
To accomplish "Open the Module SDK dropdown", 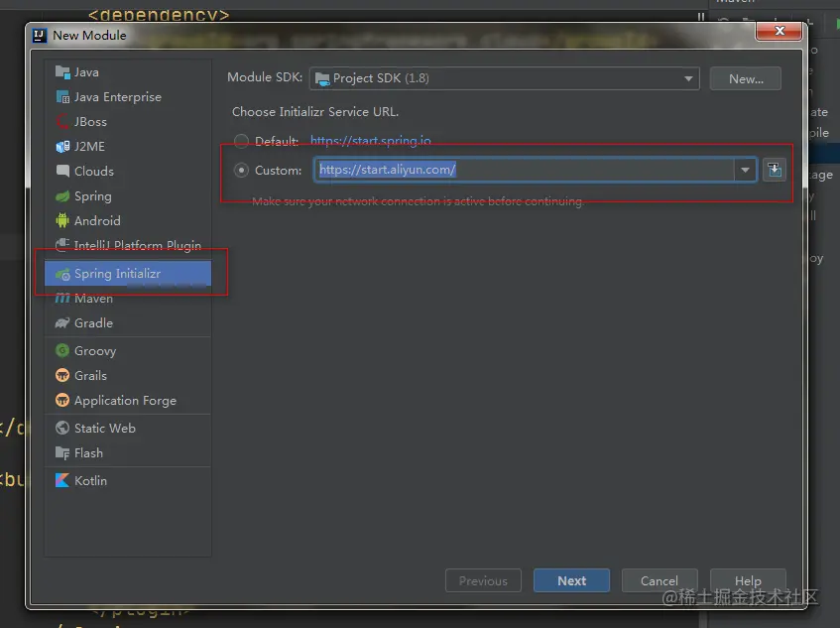I will coord(504,78).
